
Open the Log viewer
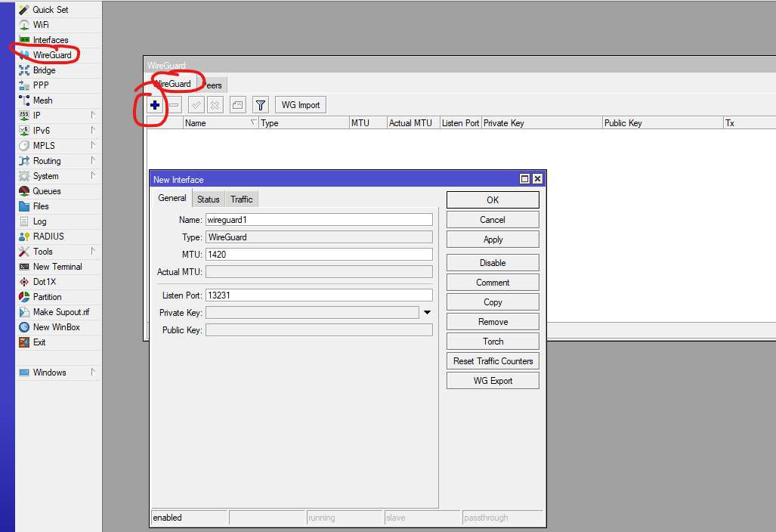pos(58,221)
